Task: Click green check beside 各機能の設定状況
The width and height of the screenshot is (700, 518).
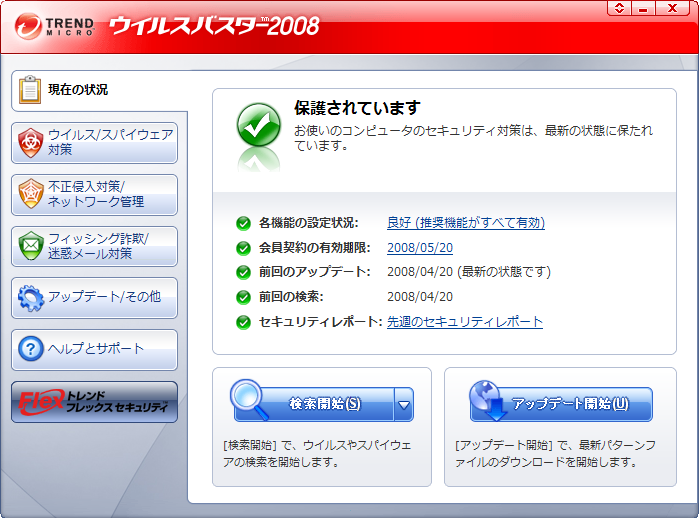Action: coord(243,223)
